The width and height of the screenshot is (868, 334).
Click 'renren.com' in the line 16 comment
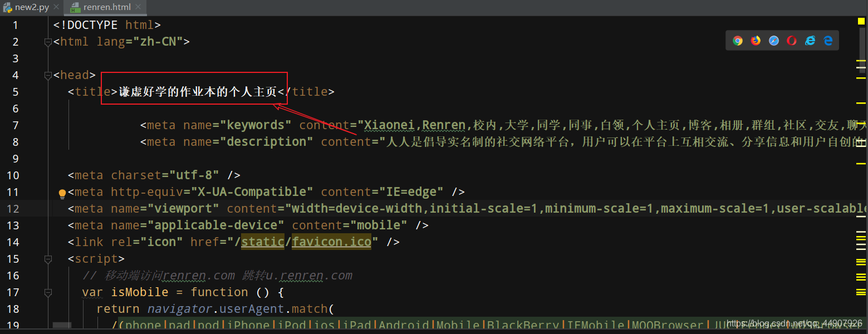coord(199,275)
